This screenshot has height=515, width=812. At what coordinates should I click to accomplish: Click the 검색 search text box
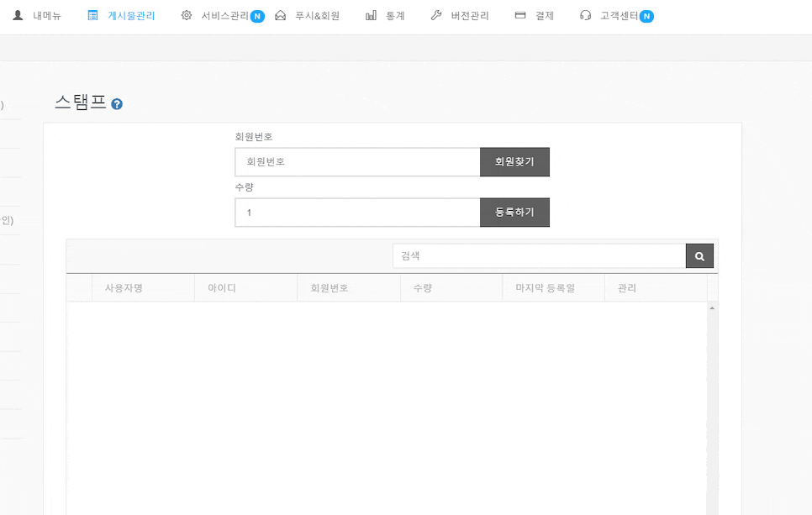coord(539,256)
